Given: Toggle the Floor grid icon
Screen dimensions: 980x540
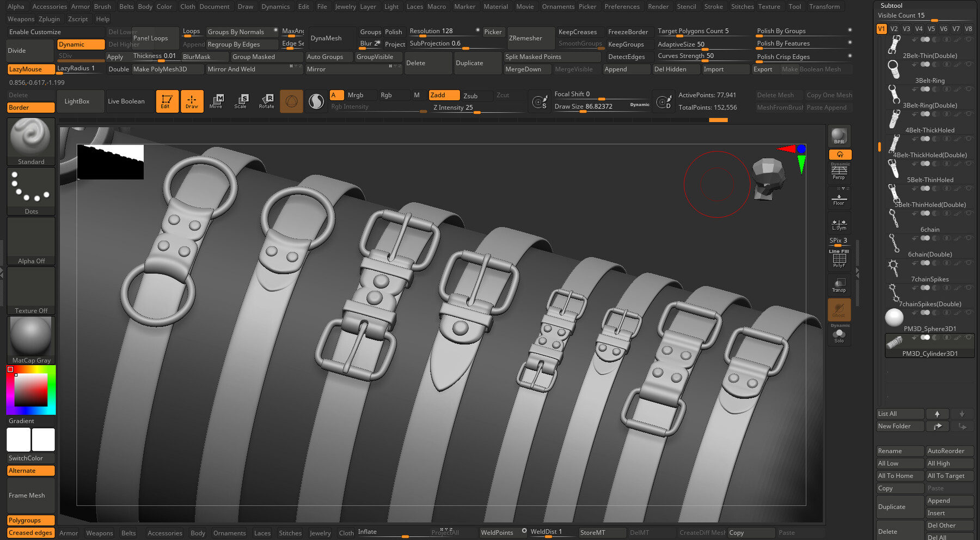Looking at the screenshot, I should pos(839,199).
